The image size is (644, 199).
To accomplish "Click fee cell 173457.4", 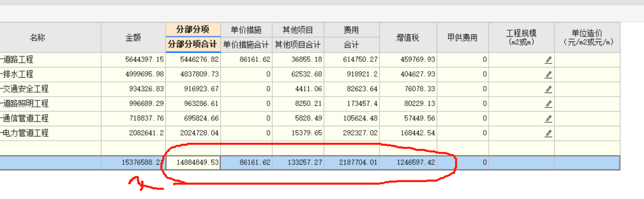I will pos(352,104).
